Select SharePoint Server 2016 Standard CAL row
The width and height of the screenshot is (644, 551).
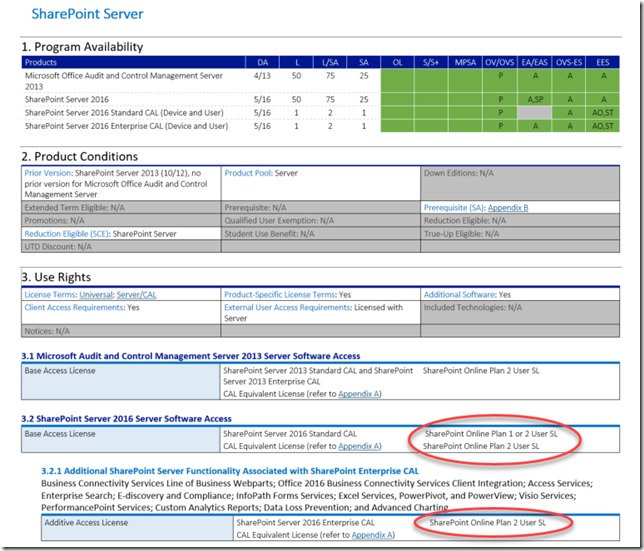320,112
